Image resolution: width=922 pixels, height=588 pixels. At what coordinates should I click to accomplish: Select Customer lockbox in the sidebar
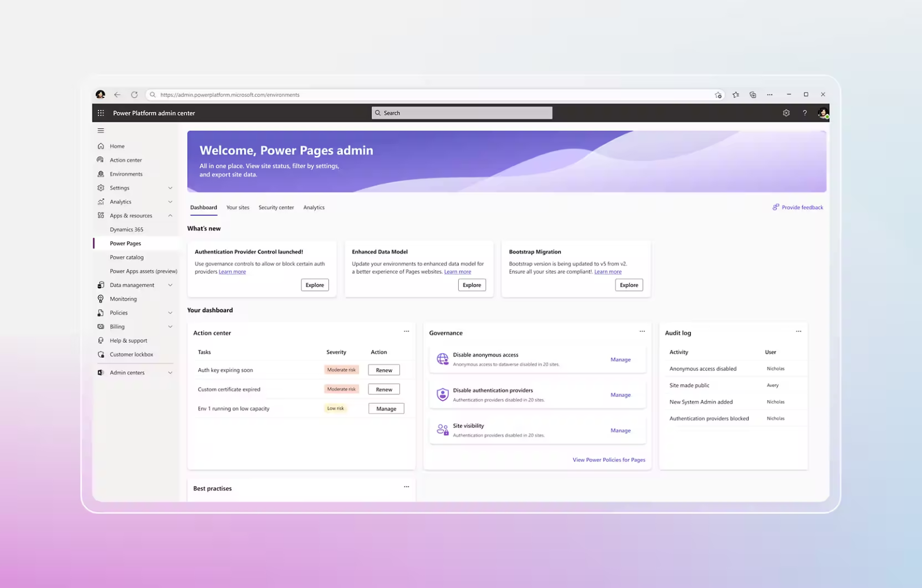click(x=131, y=354)
